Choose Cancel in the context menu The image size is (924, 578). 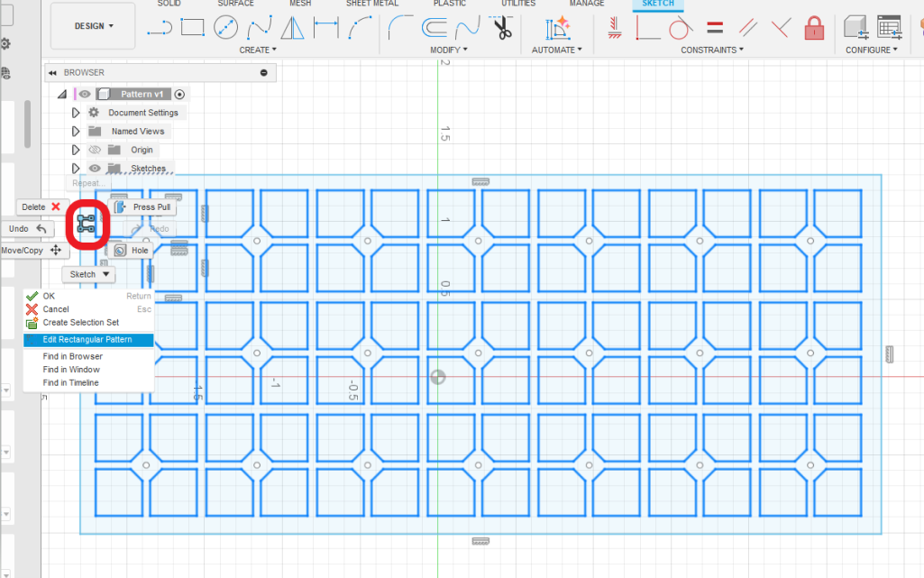[x=88, y=309]
